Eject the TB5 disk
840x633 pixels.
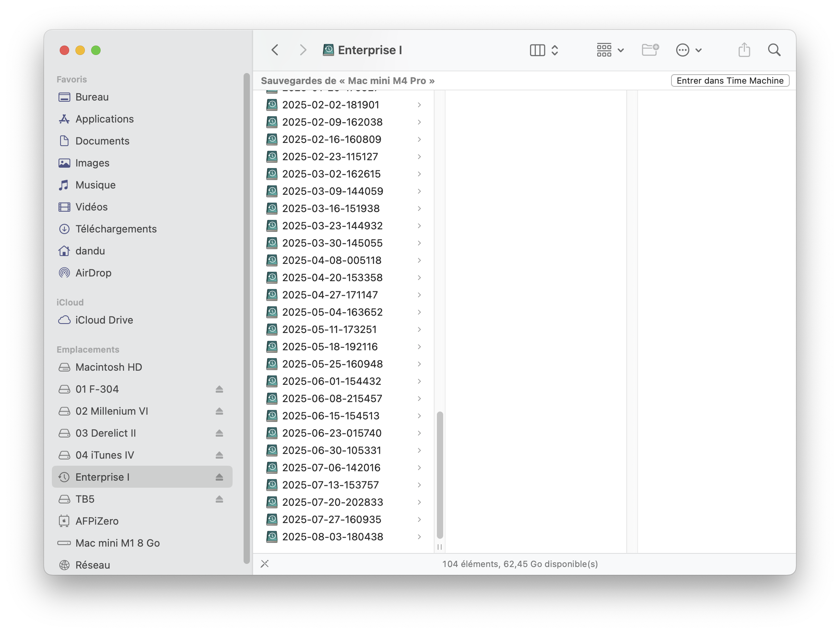pyautogui.click(x=219, y=499)
